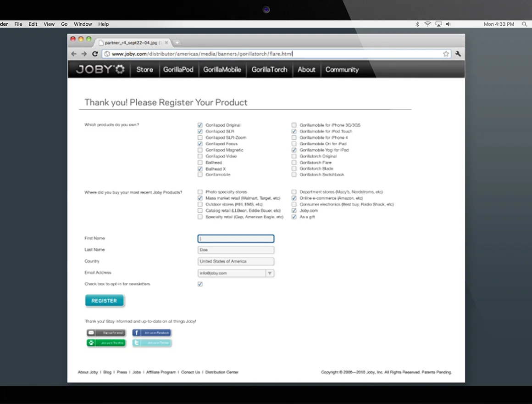Open the View menu
The width and height of the screenshot is (532, 404).
coord(49,24)
